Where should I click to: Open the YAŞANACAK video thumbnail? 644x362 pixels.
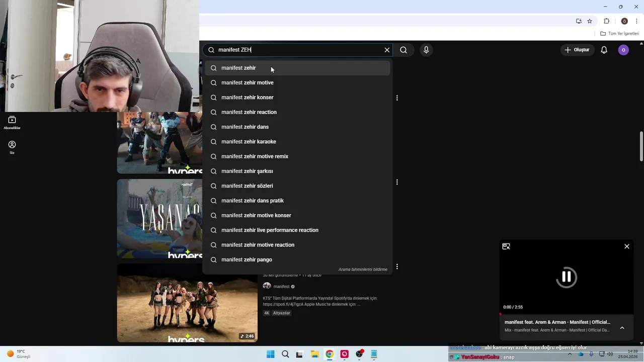pyautogui.click(x=159, y=218)
